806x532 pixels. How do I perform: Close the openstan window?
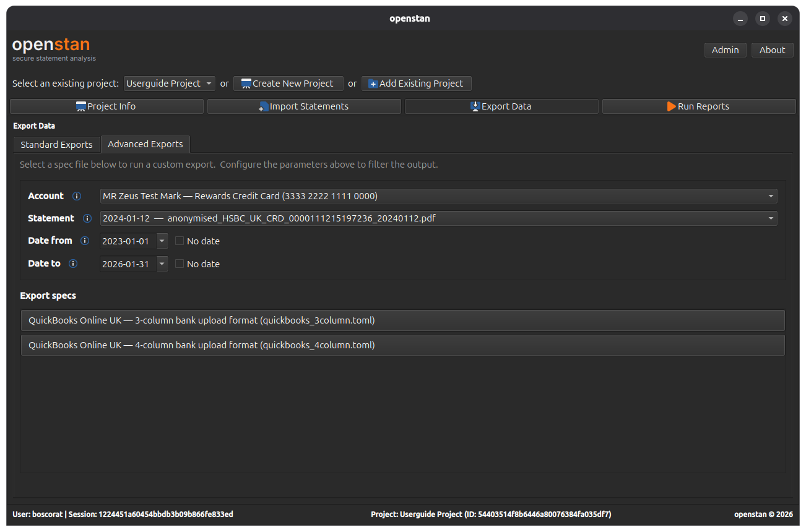pos(785,19)
